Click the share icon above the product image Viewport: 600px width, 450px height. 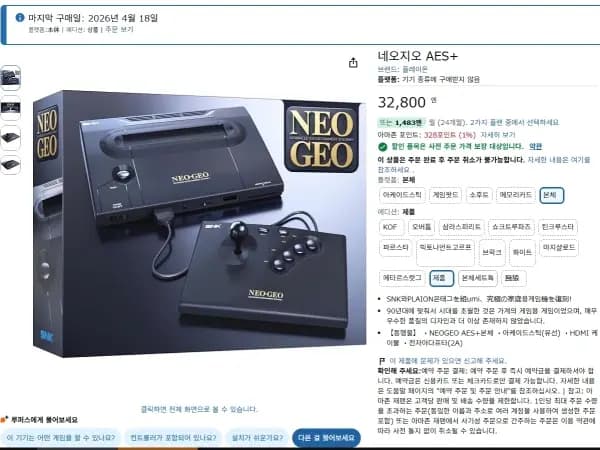click(x=353, y=63)
